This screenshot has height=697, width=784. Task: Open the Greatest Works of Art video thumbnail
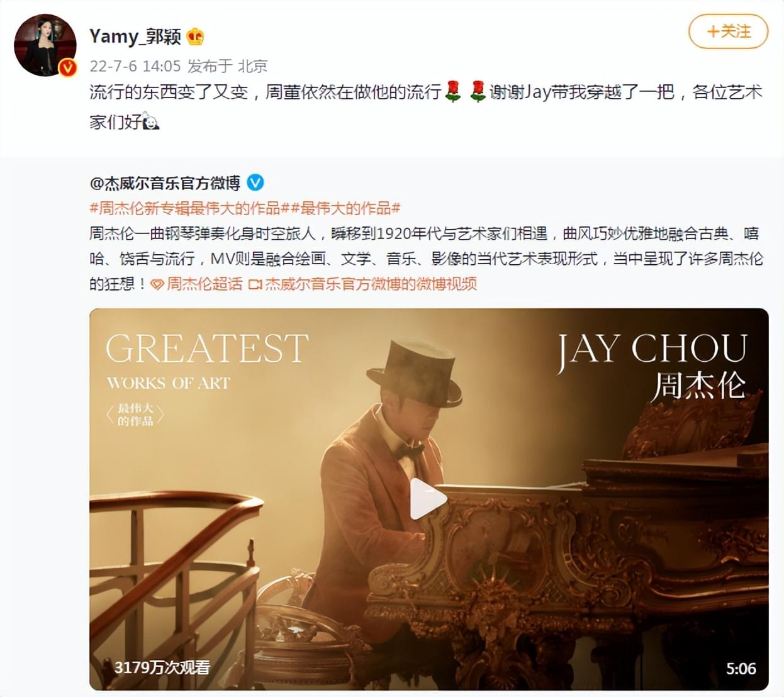(428, 499)
